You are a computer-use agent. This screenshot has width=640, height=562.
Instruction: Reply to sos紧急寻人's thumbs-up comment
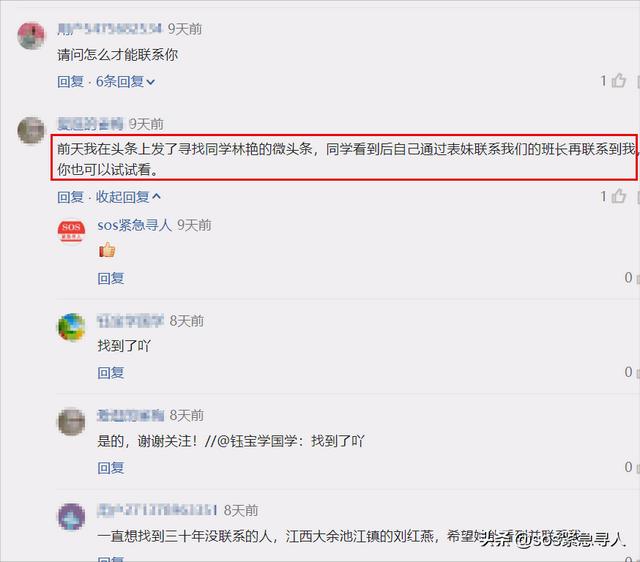111,278
